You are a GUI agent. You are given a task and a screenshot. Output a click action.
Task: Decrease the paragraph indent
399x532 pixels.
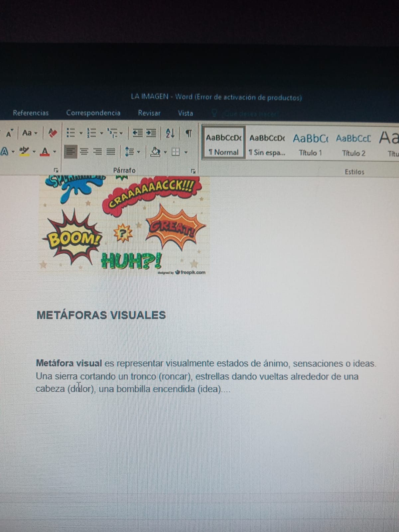click(137, 133)
